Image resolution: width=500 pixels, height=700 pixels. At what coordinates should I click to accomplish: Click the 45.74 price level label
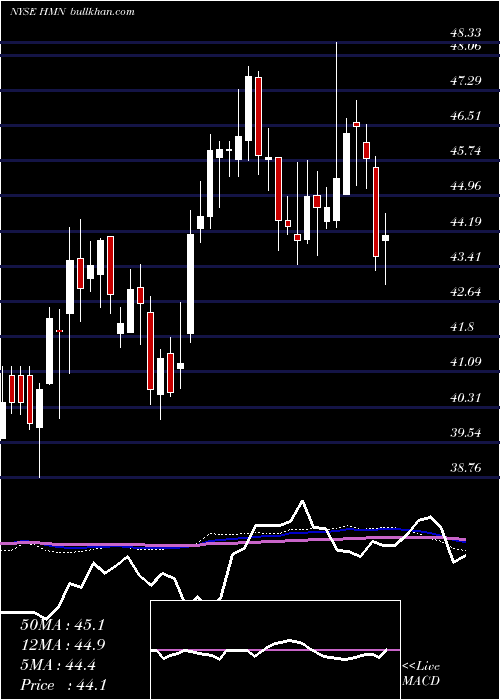(466, 151)
